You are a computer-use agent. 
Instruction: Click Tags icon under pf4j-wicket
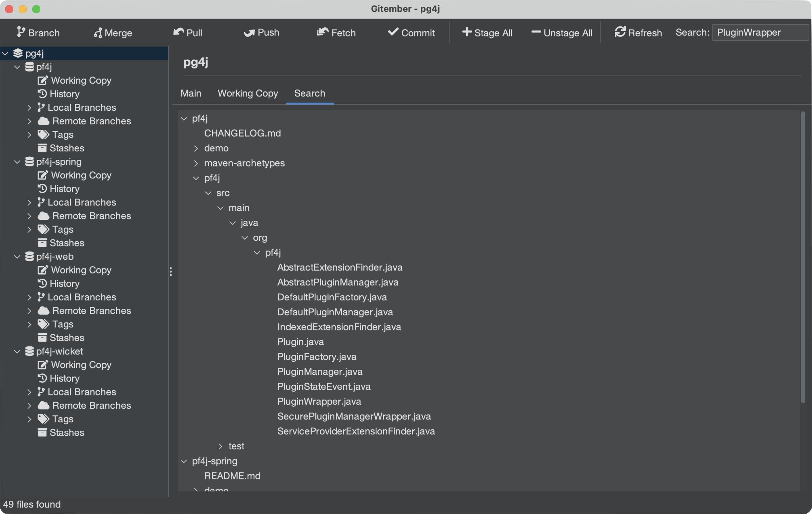[x=43, y=419]
